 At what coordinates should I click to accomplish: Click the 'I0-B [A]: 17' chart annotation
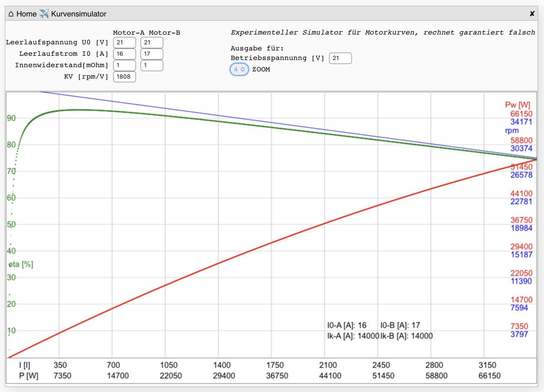(x=400, y=325)
